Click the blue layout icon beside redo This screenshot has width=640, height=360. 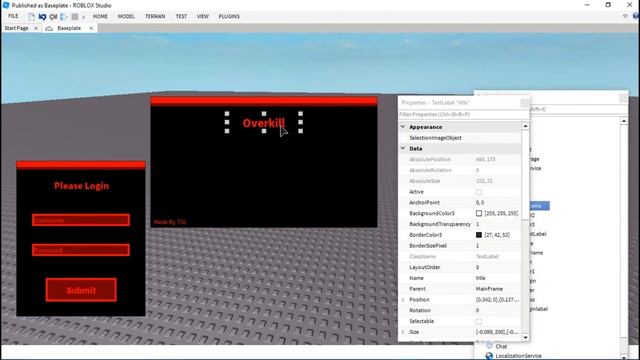pos(63,17)
